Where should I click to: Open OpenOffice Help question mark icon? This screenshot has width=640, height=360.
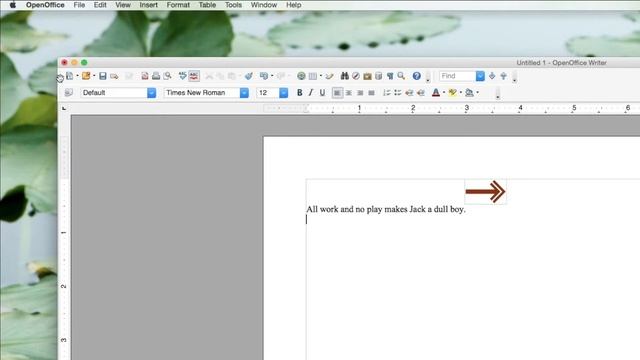point(416,76)
